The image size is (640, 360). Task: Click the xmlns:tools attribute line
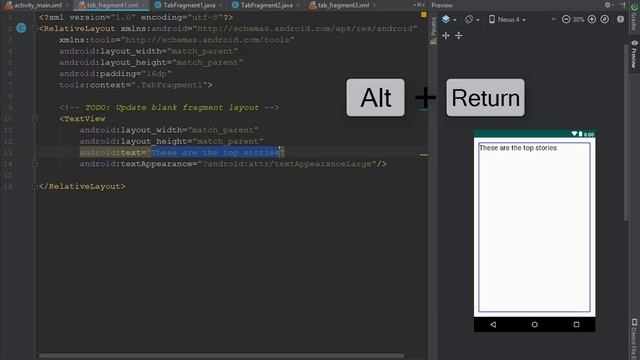pos(177,40)
